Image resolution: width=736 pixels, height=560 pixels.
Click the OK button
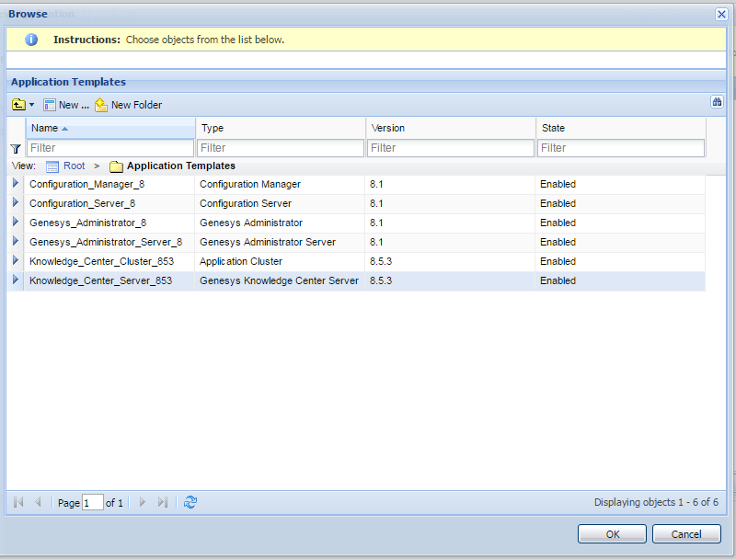click(x=612, y=534)
